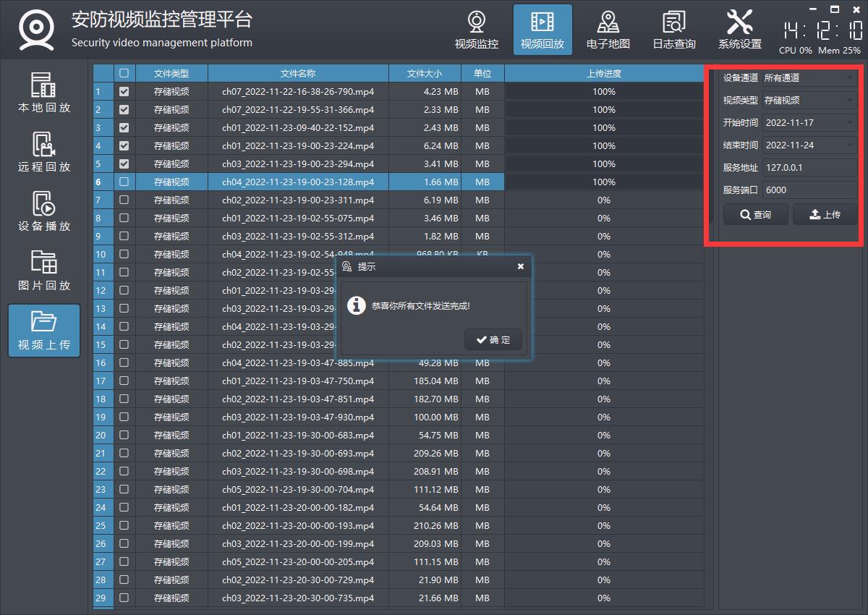Click 确定 to confirm the dialog
This screenshot has height=615, width=868.
pos(493,340)
